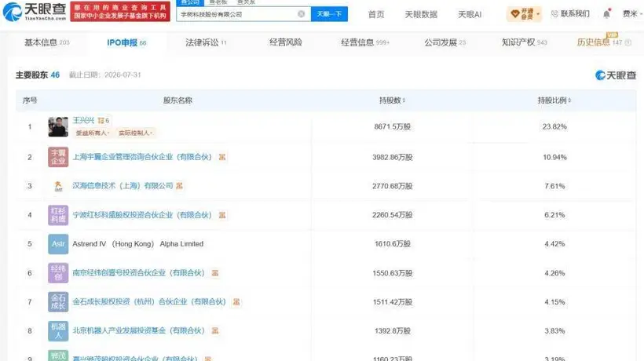Click the 4.26% holding ratio cell
The height and width of the screenshot is (361, 644).
(x=554, y=273)
